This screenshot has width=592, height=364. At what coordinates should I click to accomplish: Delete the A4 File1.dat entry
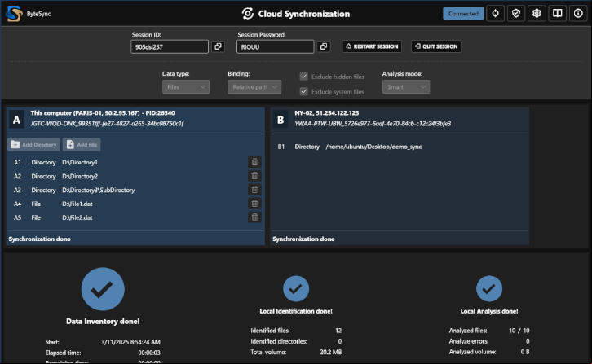255,204
